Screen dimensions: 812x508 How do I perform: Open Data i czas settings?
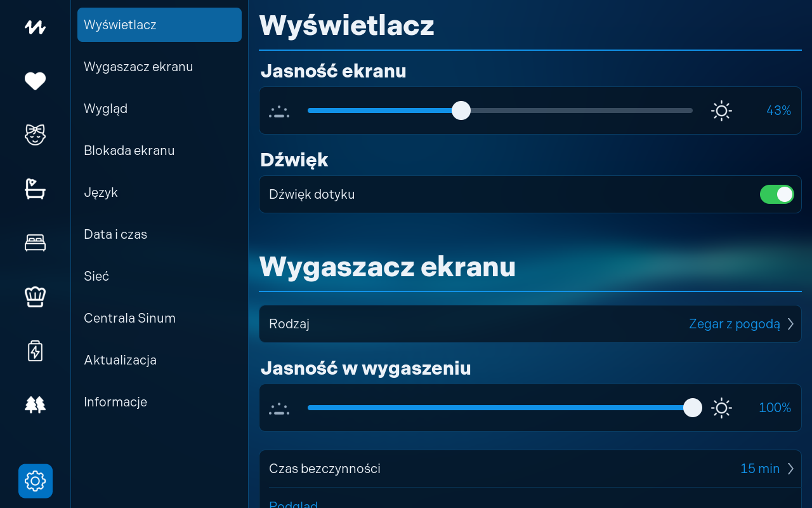click(x=159, y=234)
